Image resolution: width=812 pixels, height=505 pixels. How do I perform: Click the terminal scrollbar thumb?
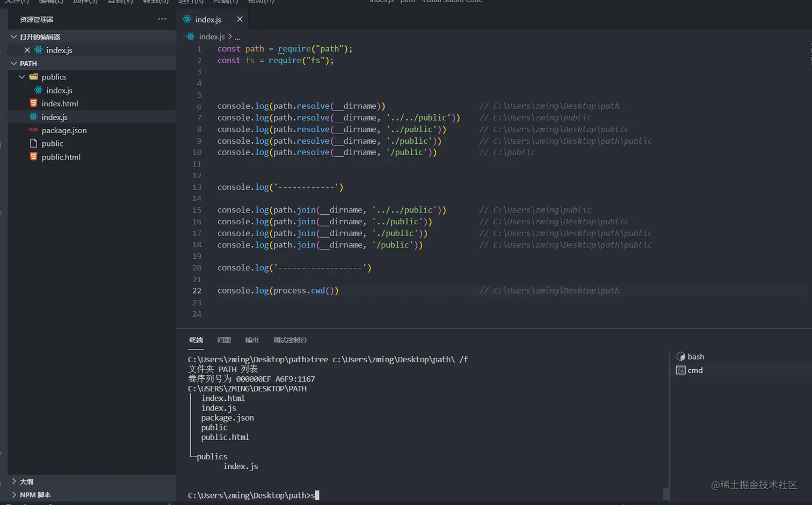(666, 494)
